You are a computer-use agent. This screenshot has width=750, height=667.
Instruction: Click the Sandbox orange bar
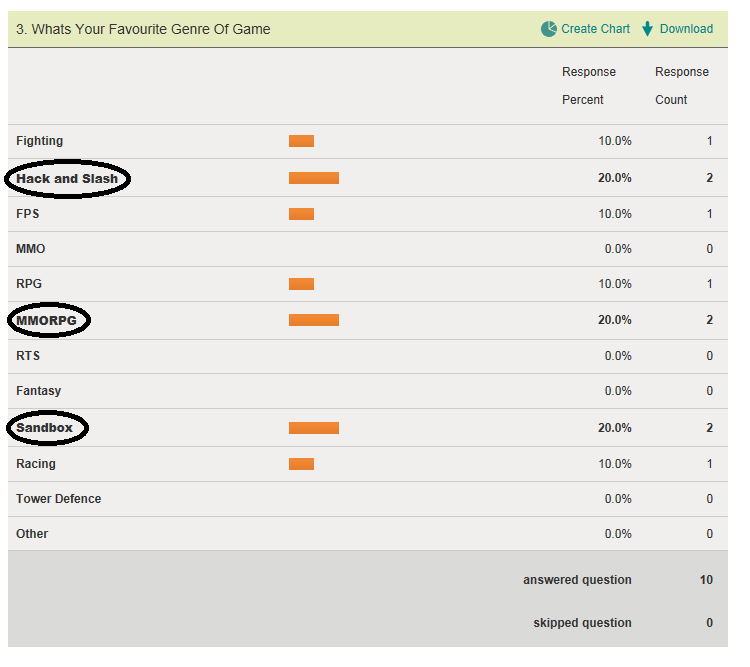(314, 428)
